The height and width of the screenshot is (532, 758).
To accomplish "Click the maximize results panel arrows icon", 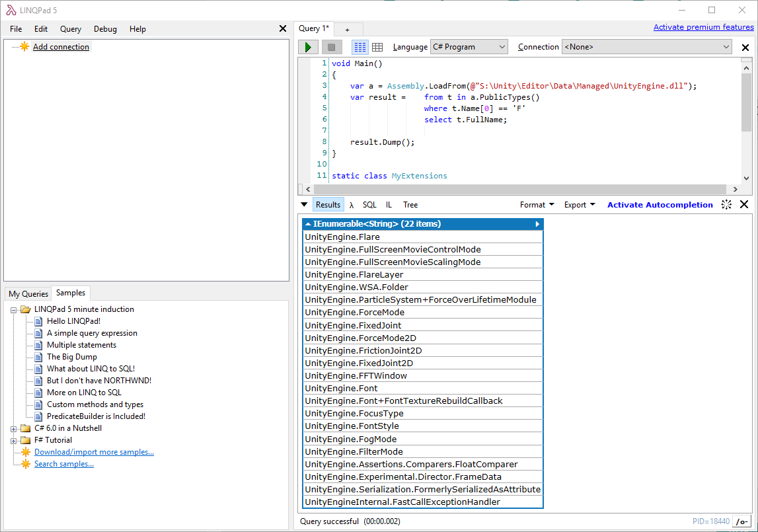I will point(726,205).
